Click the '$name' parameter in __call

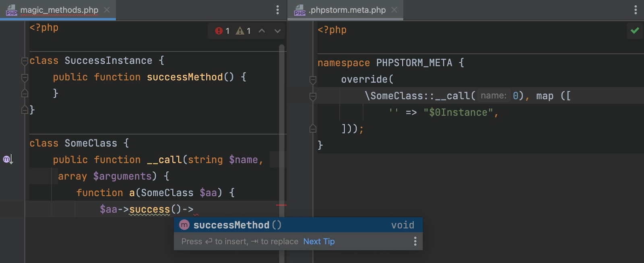tap(244, 160)
